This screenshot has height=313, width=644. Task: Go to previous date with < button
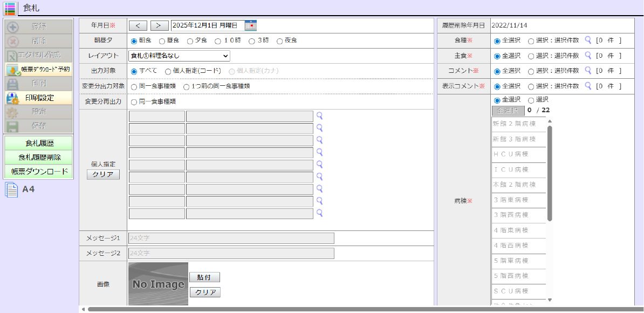(x=138, y=25)
